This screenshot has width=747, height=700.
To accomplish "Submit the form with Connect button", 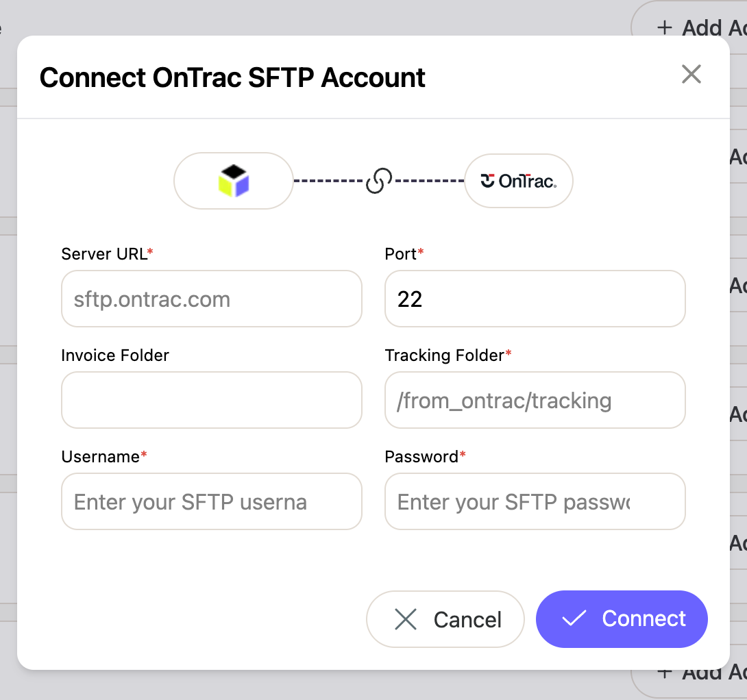I will click(622, 619).
